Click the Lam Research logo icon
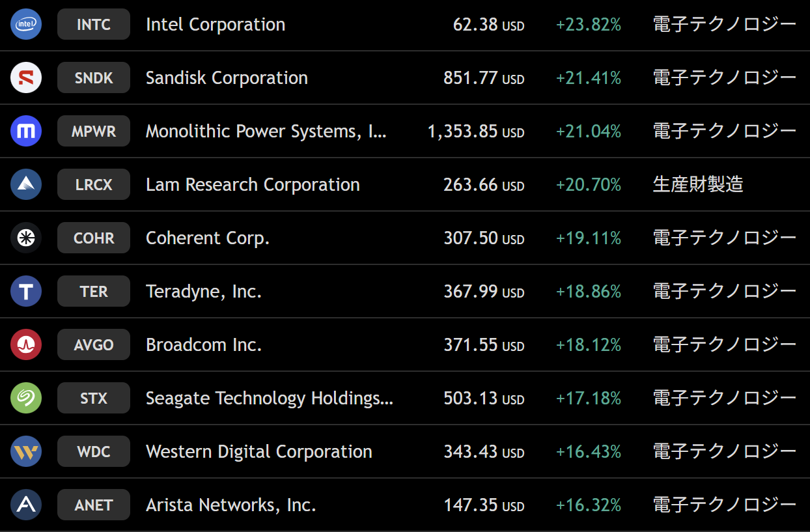 pos(26,185)
